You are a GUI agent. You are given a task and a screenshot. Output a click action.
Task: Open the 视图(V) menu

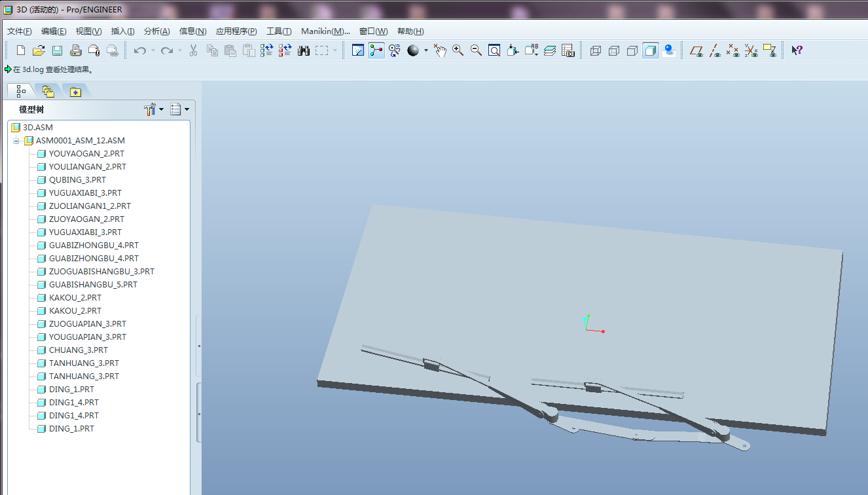tap(88, 31)
